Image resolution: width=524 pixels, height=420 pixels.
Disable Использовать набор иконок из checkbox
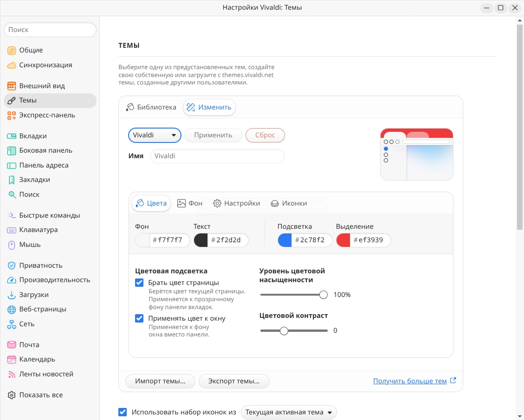coord(123,412)
